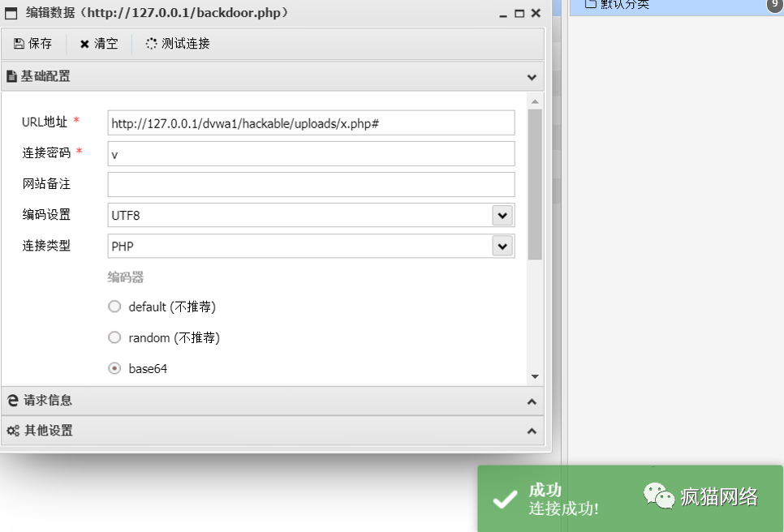The image size is (784, 532).
Task: Click inside the URL地址 input field
Action: pyautogui.click(x=311, y=122)
